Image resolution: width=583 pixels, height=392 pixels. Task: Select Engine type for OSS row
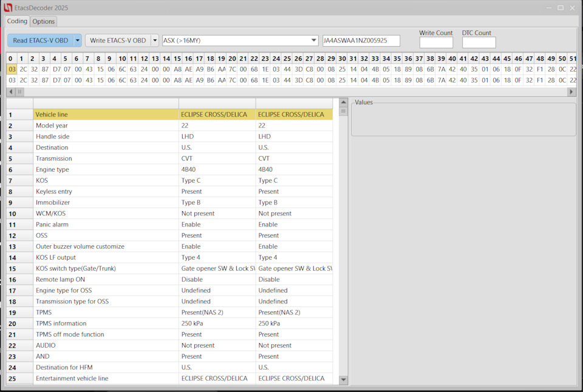pos(169,290)
